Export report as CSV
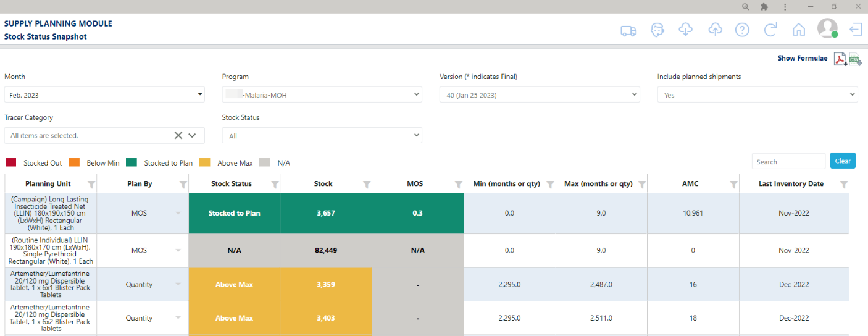The image size is (868, 336). 855,59
